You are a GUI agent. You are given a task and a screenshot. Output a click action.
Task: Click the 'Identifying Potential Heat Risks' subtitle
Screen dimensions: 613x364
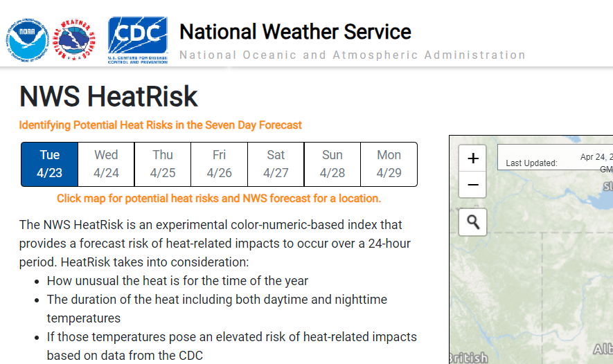[x=160, y=125]
